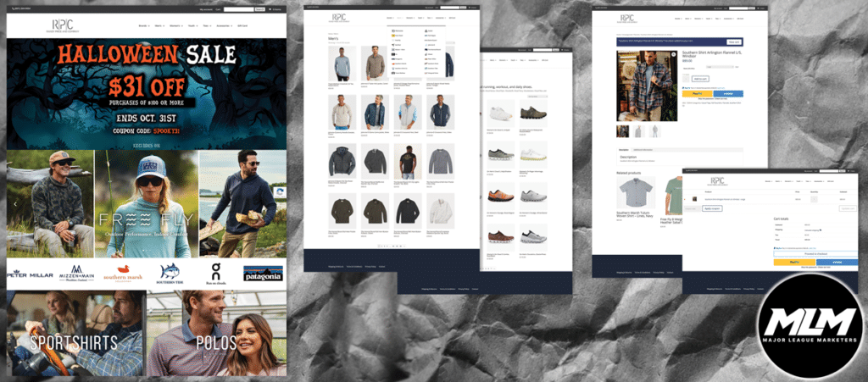This screenshot has width=868, height=382.
Task: Select the Additional information tab on the product page
Action: (643, 149)
